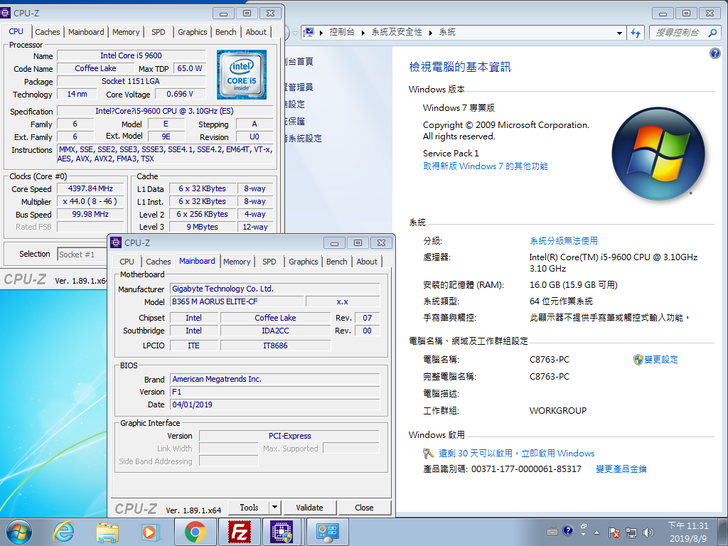Expand the Tools dropdown arrow in CPU-Z
Image resolution: width=728 pixels, height=546 pixels.
(x=274, y=507)
